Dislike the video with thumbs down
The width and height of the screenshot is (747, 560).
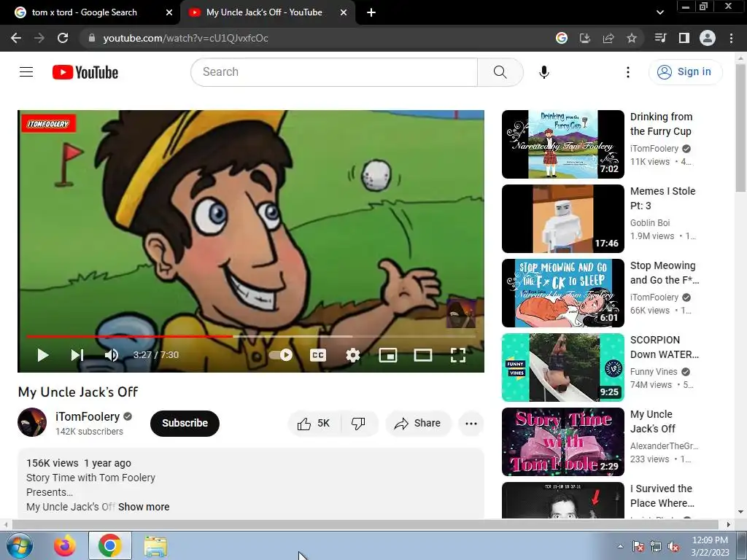pyautogui.click(x=358, y=424)
